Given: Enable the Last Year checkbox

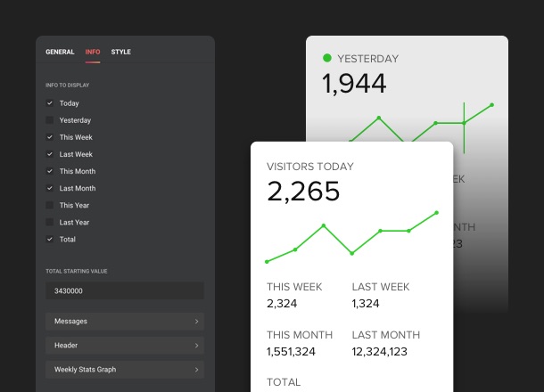Looking at the screenshot, I should (x=50, y=222).
